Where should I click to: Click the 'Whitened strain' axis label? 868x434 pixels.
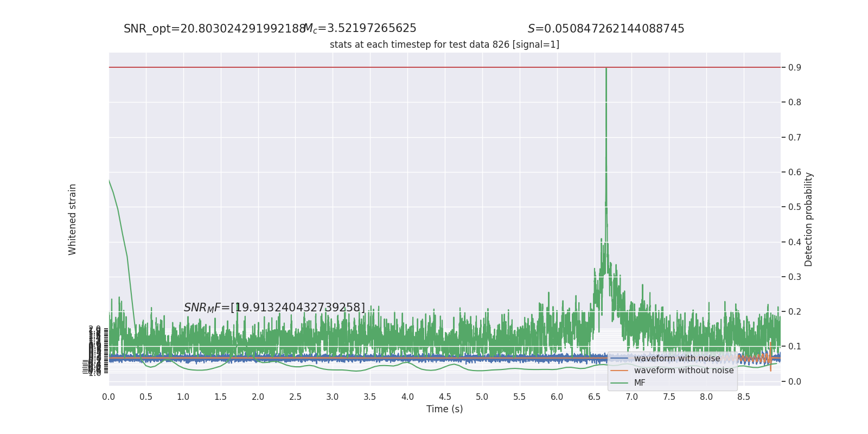point(73,219)
